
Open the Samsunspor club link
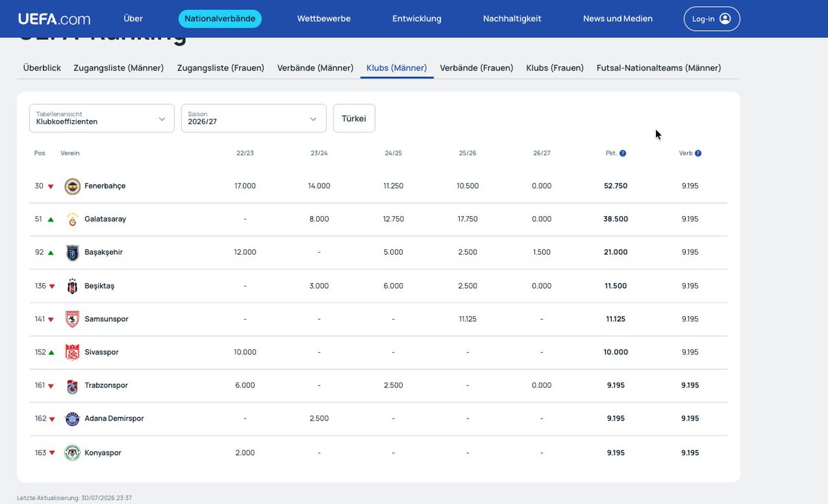(x=106, y=319)
